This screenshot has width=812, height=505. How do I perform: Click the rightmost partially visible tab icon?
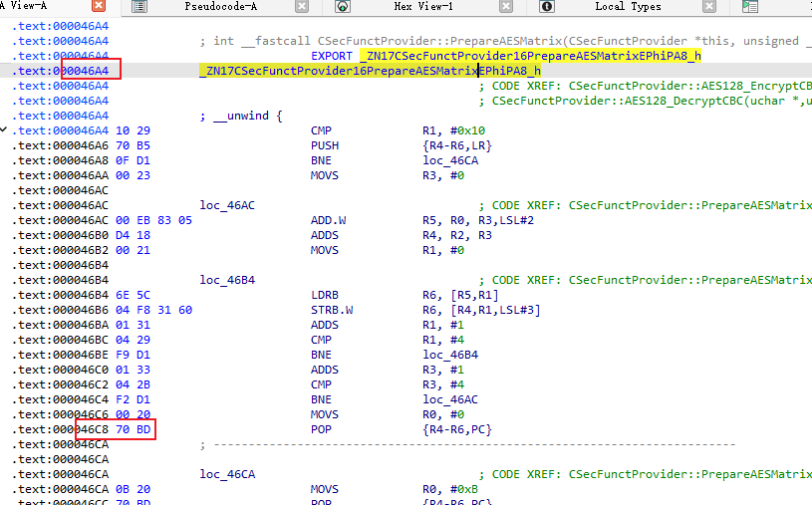coord(749,7)
